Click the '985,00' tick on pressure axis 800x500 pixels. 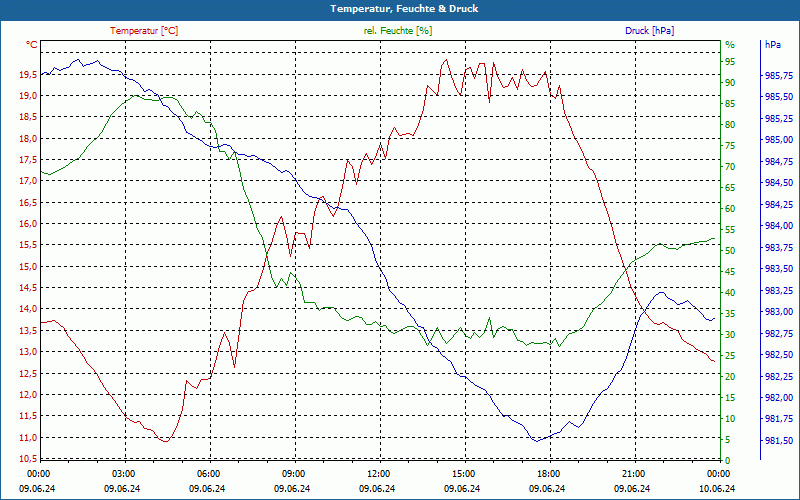click(x=779, y=140)
